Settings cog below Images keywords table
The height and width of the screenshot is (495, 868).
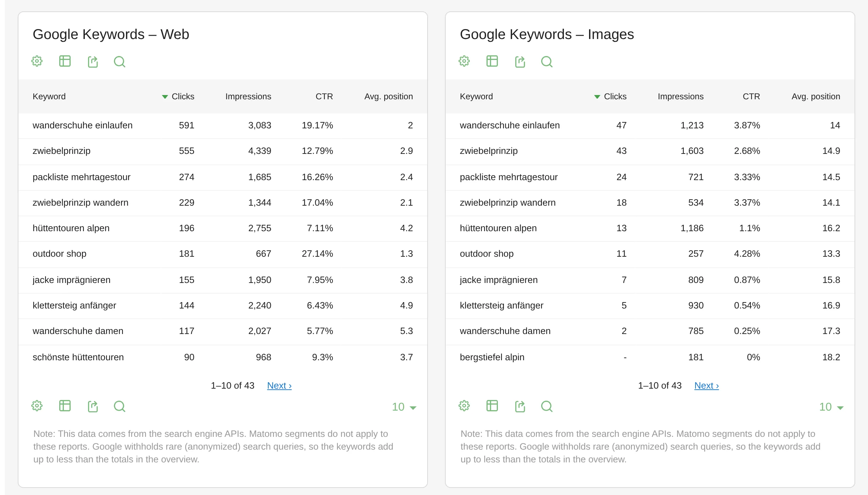pos(464,406)
